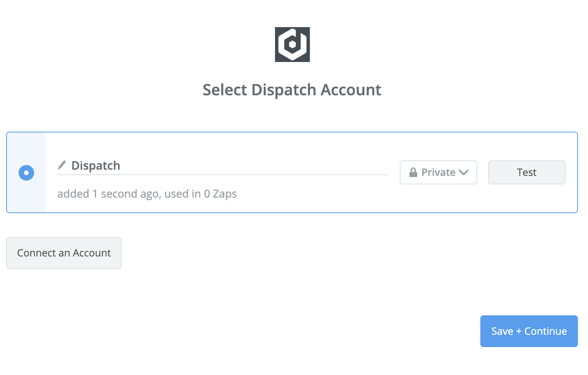Open the Private sharing dropdown

click(438, 172)
